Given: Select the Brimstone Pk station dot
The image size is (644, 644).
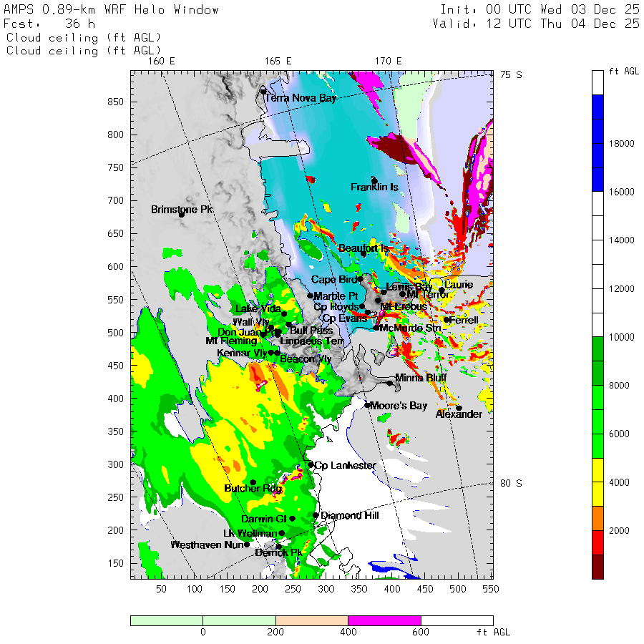Looking at the screenshot, I should pyautogui.click(x=182, y=215).
